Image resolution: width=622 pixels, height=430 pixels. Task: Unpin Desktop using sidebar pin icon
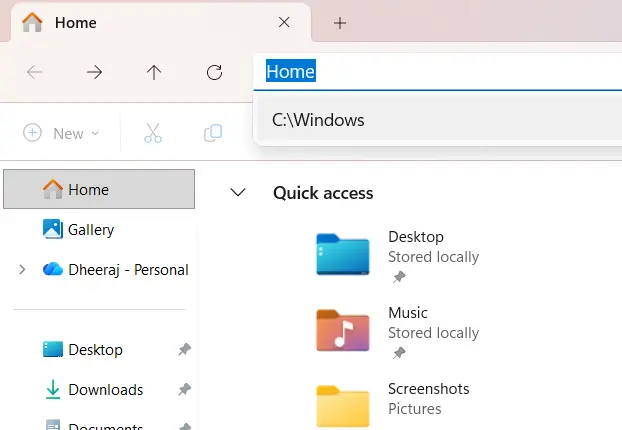(184, 349)
